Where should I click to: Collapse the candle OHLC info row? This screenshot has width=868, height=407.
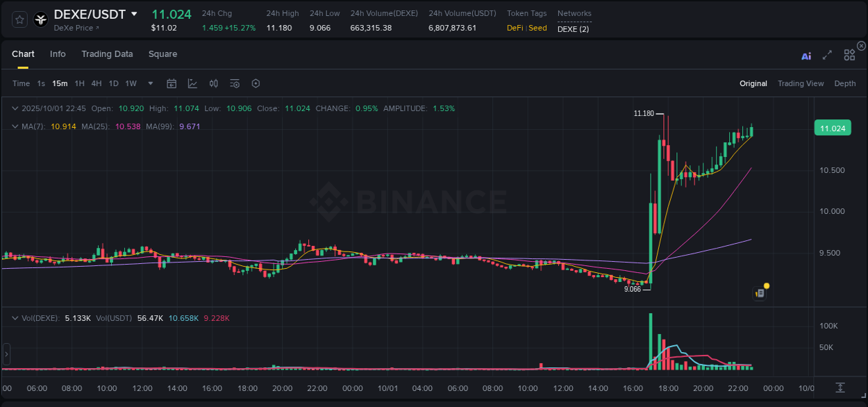(15, 108)
